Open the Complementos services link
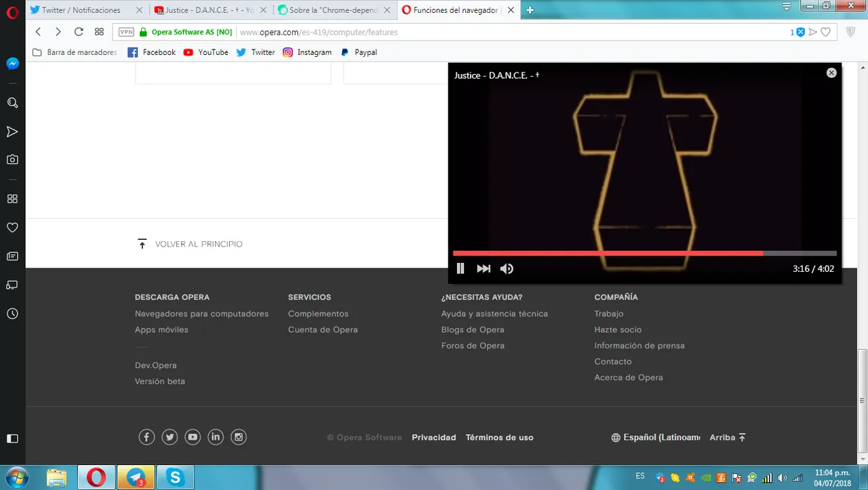The height and width of the screenshot is (490, 868). [318, 314]
